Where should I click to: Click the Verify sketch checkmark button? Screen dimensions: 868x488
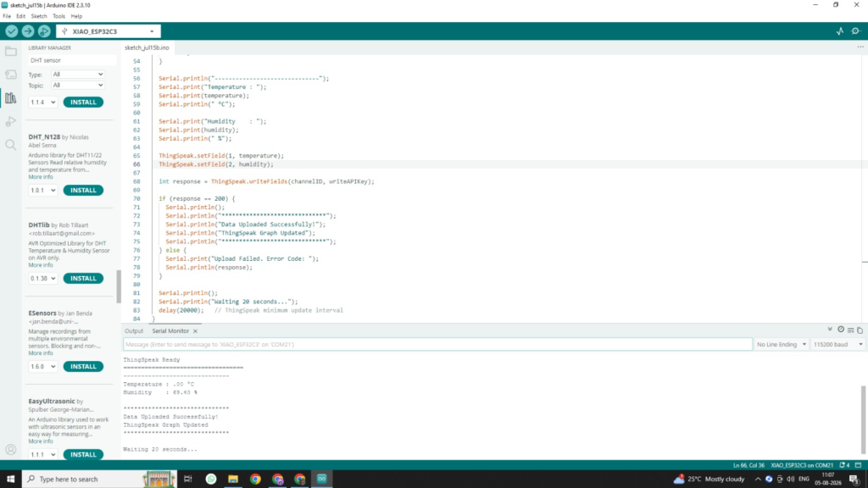(12, 31)
